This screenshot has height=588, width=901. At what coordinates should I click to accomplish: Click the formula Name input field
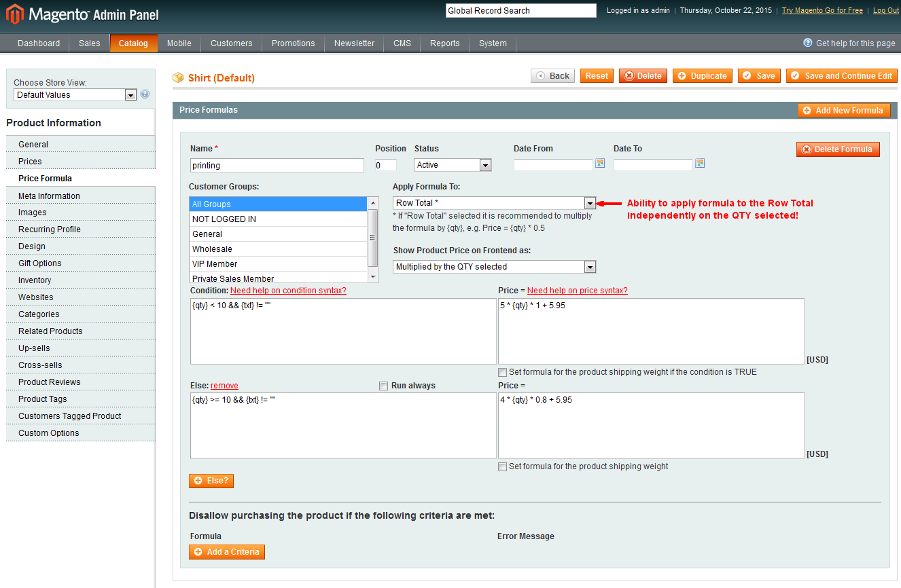pyautogui.click(x=277, y=165)
